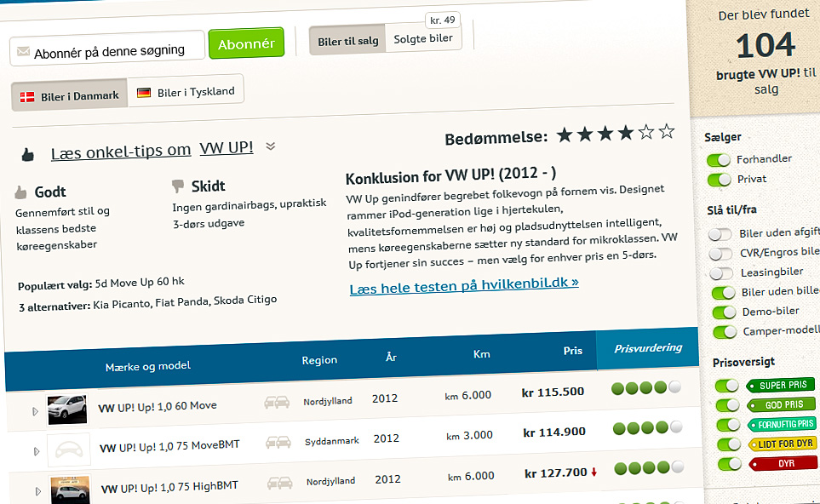Enable the Leasingbiler toggle
The width and height of the screenshot is (820, 504).
tap(721, 273)
